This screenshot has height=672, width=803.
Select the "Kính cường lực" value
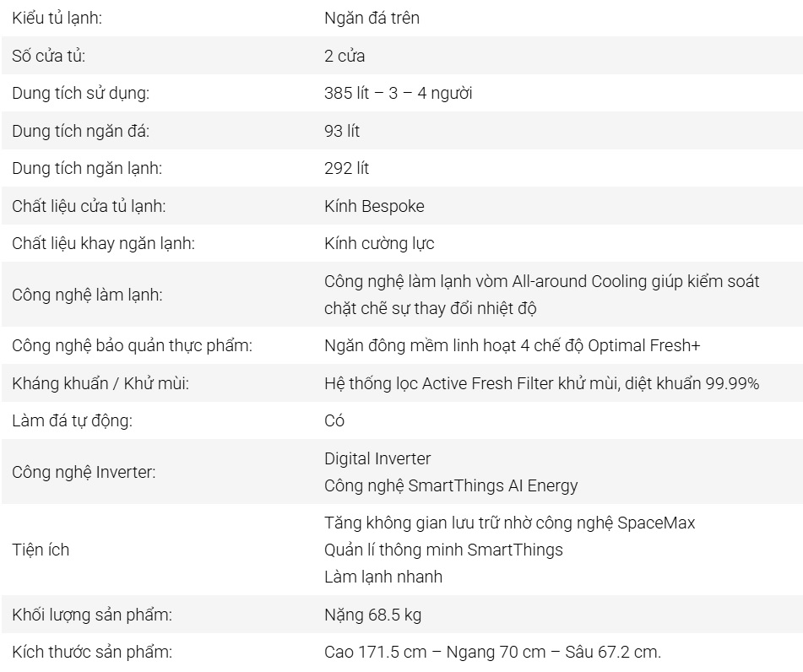click(379, 243)
